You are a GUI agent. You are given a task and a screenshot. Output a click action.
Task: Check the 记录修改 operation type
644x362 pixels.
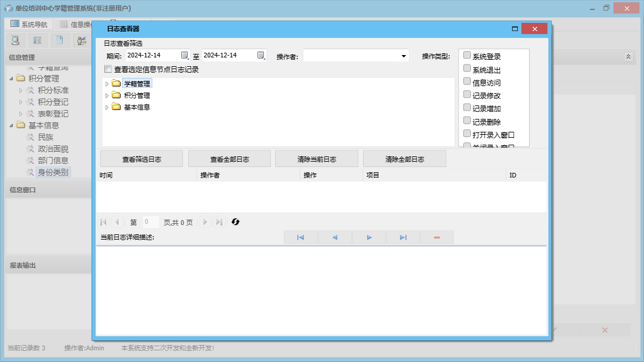pyautogui.click(x=467, y=95)
